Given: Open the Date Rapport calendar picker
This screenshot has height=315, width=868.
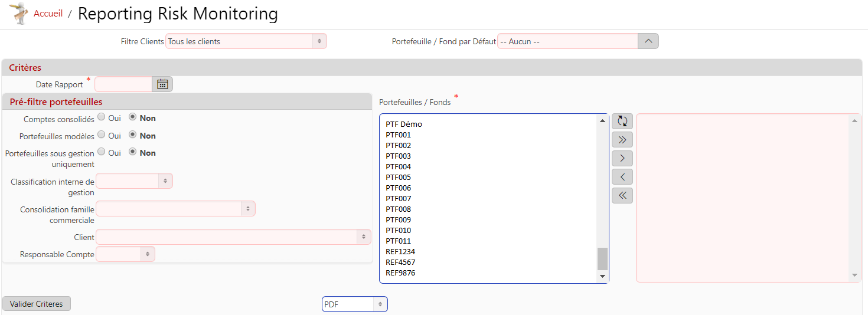Looking at the screenshot, I should pos(162,84).
